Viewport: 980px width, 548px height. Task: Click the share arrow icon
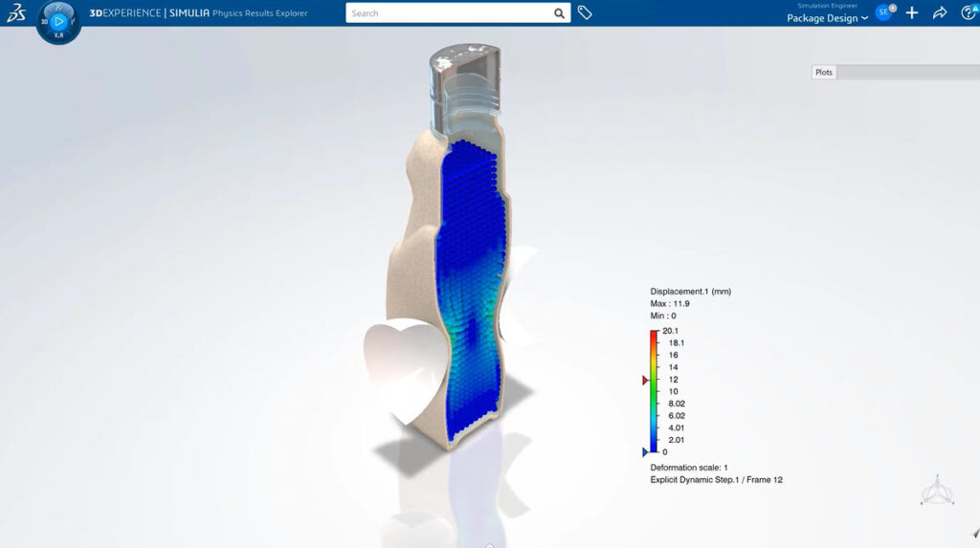point(939,13)
